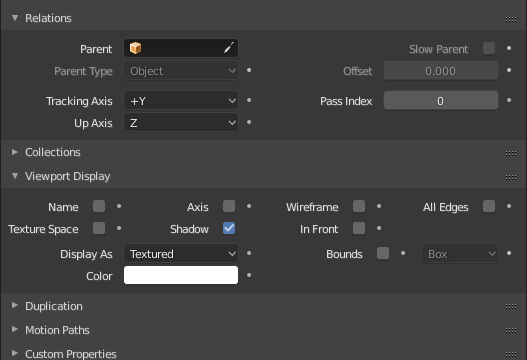Screen dimensions: 527x360
Task: Click the animate dot beside All Edges checkbox
Action: point(509,206)
